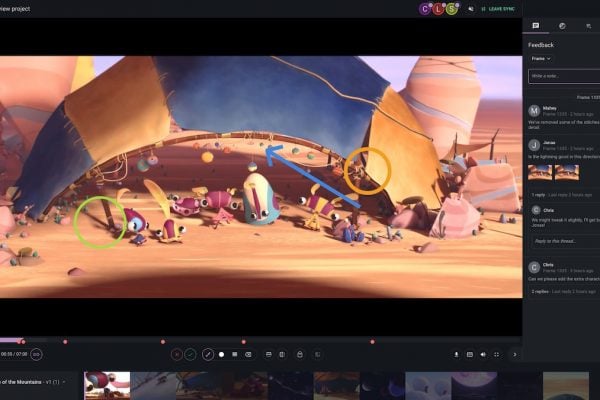Expand the 2 replies thread
Viewport: 600px width, 400px height.
coord(540,291)
